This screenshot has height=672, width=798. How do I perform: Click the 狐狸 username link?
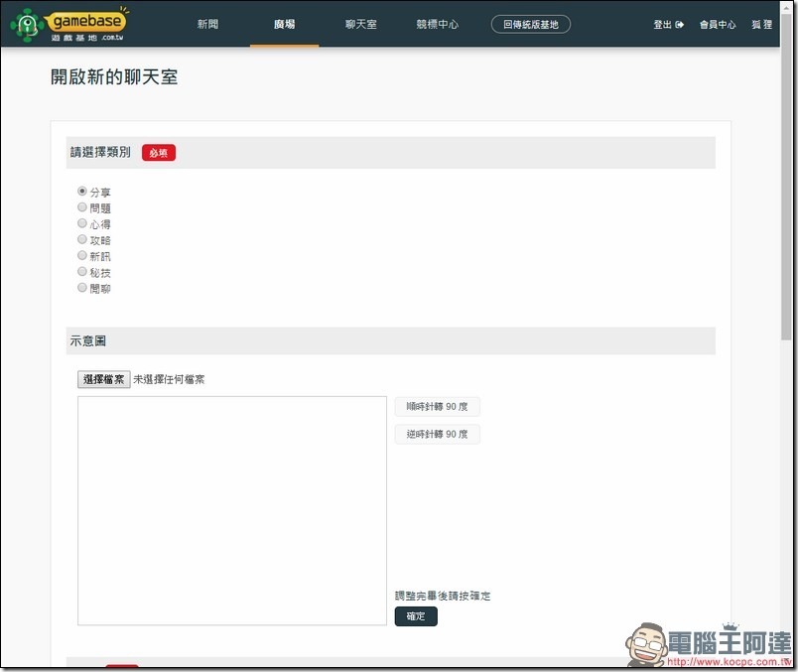pos(762,24)
